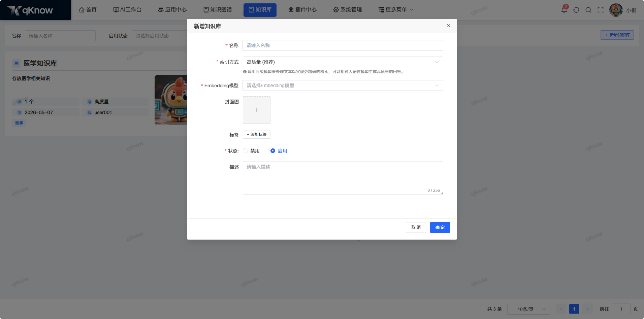Click the 取消 button

pos(416,227)
